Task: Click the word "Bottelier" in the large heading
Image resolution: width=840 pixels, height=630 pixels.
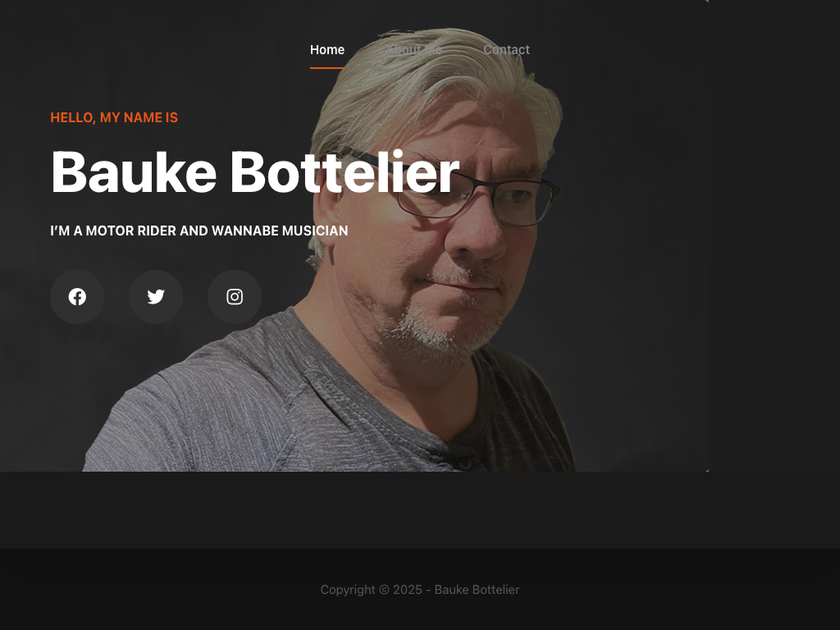Action: 345,172
